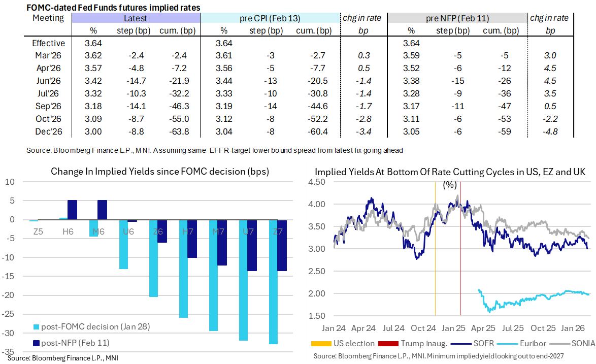Click the Effective row label

click(x=48, y=43)
